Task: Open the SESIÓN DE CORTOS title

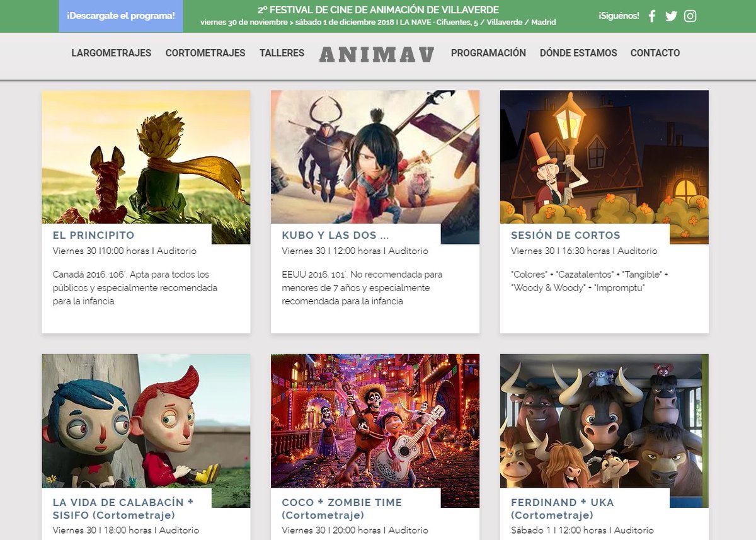Action: coord(566,235)
